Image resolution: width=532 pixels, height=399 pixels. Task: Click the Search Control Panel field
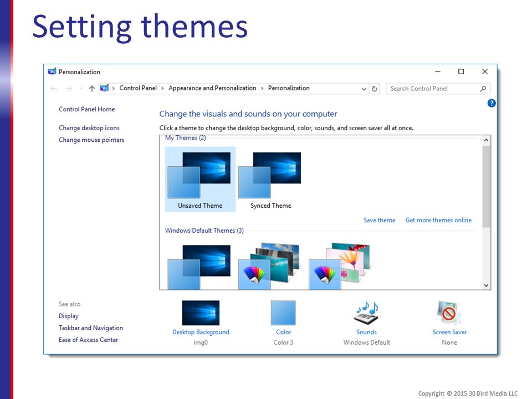pos(438,89)
